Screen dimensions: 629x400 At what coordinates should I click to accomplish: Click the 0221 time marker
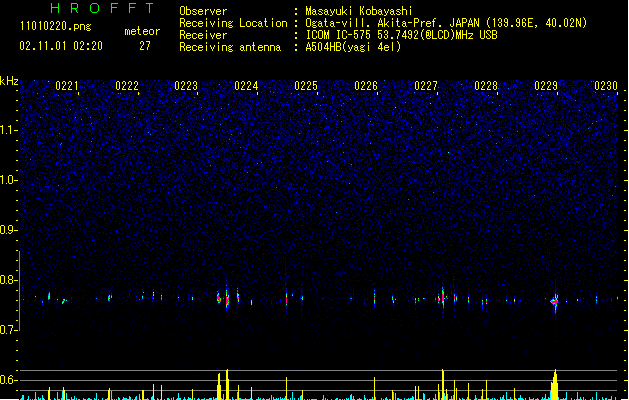[x=67, y=86]
